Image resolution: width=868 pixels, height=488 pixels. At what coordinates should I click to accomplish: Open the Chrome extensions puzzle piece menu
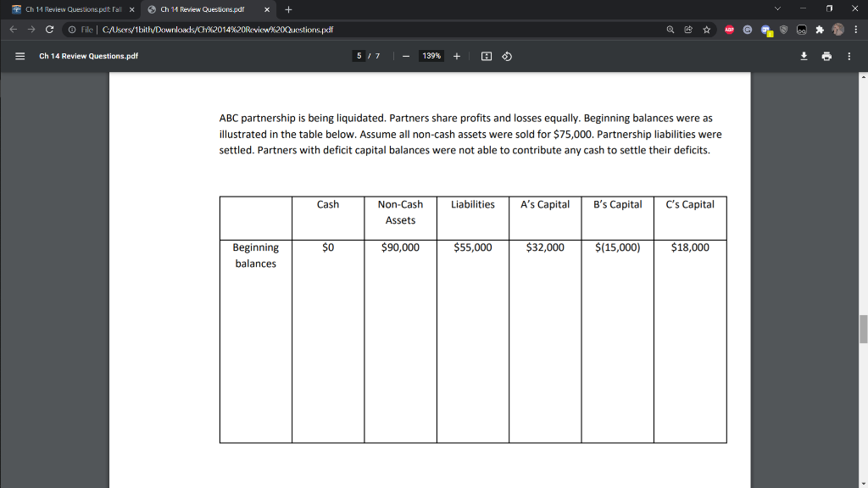coord(820,30)
